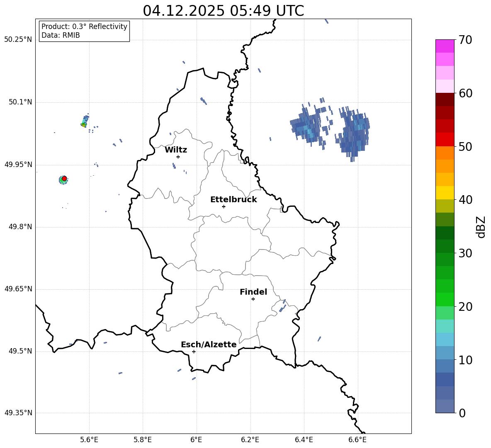Click the 50.25°N latitude label

click(18, 40)
